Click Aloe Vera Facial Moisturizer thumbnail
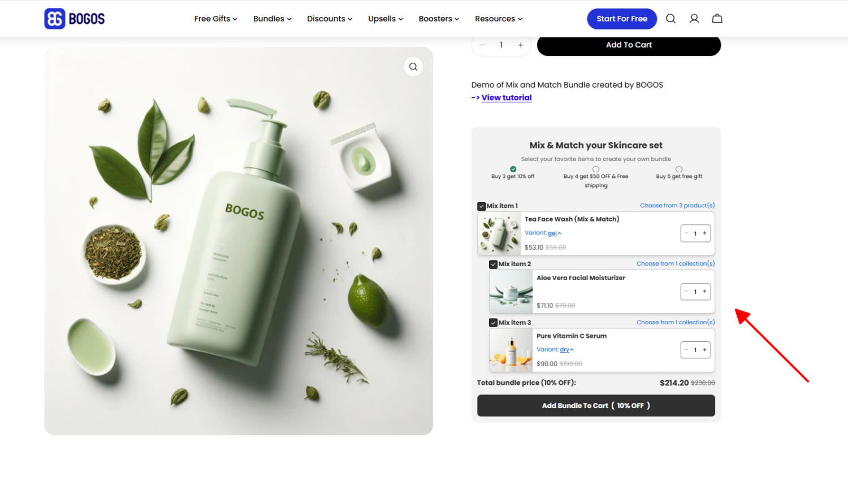 pos(511,292)
